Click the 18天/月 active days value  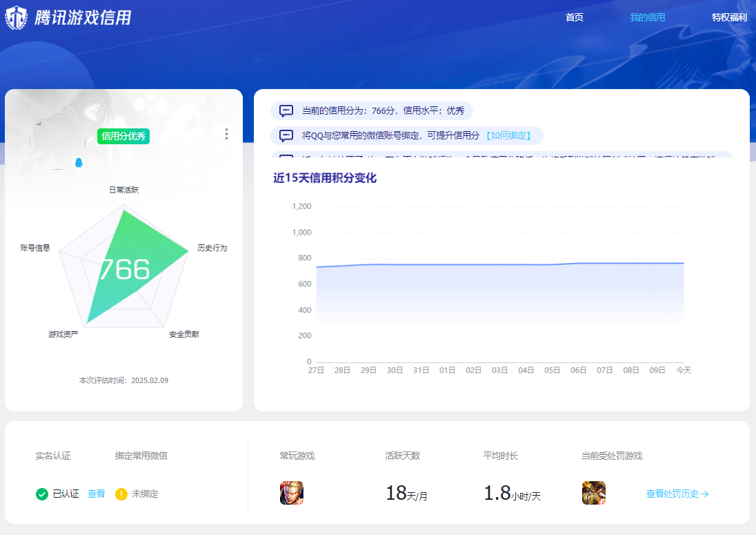coord(406,494)
